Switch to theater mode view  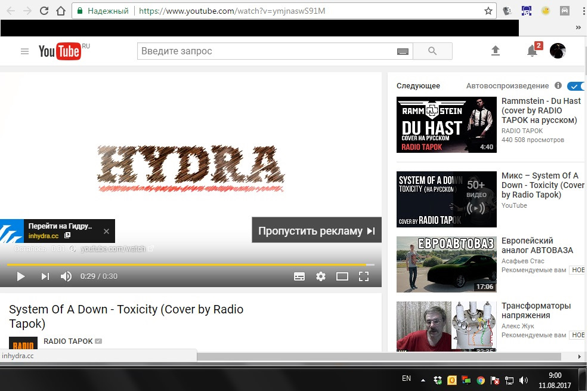(x=342, y=276)
